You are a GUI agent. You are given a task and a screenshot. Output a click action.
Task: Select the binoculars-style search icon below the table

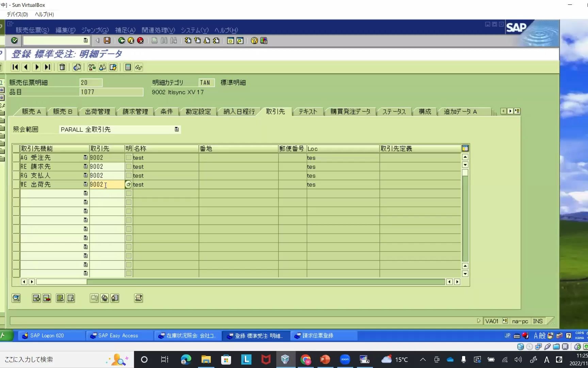point(16,298)
